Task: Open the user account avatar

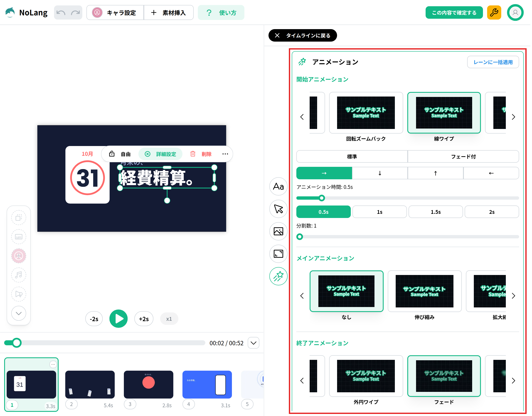Action: [x=516, y=12]
